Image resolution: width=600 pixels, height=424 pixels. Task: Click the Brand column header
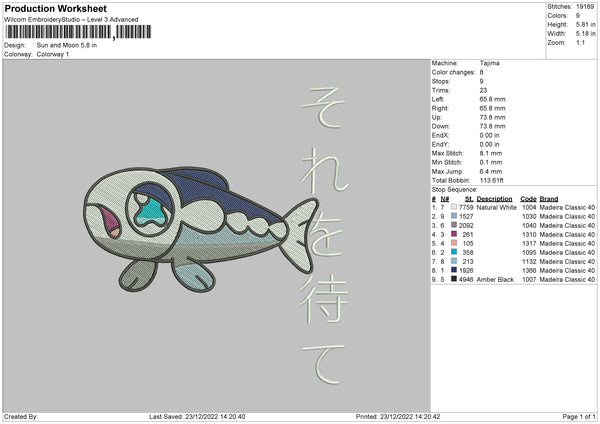click(x=549, y=199)
